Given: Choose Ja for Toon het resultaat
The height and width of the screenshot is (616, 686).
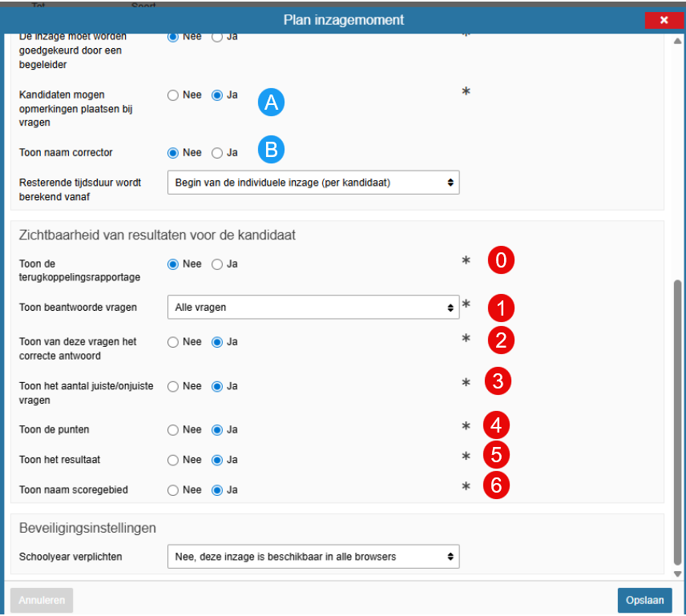Looking at the screenshot, I should pos(217,461).
